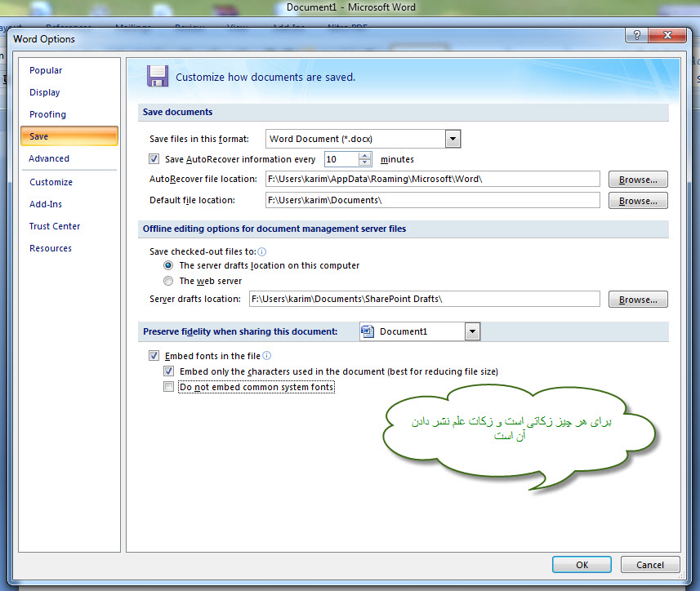Click the floppy disk save icon
Image resolution: width=700 pixels, height=591 pixels.
point(158,76)
